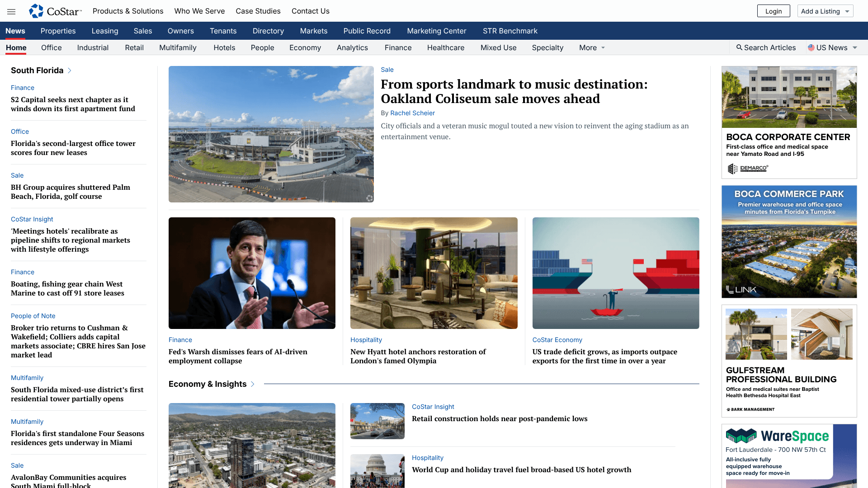
Task: Select the Mixed Use news category
Action: [x=498, y=47]
